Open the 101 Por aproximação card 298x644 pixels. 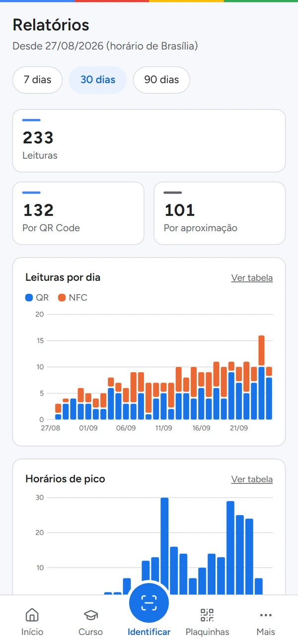click(220, 213)
